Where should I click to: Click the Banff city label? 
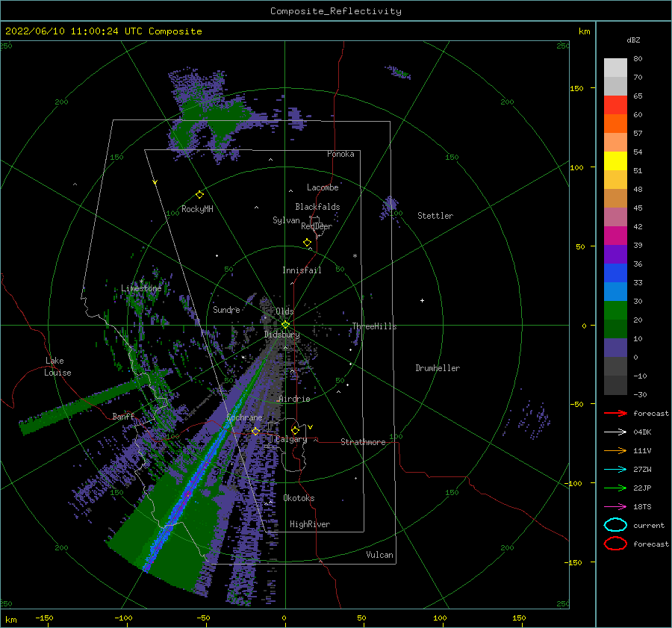click(x=123, y=417)
